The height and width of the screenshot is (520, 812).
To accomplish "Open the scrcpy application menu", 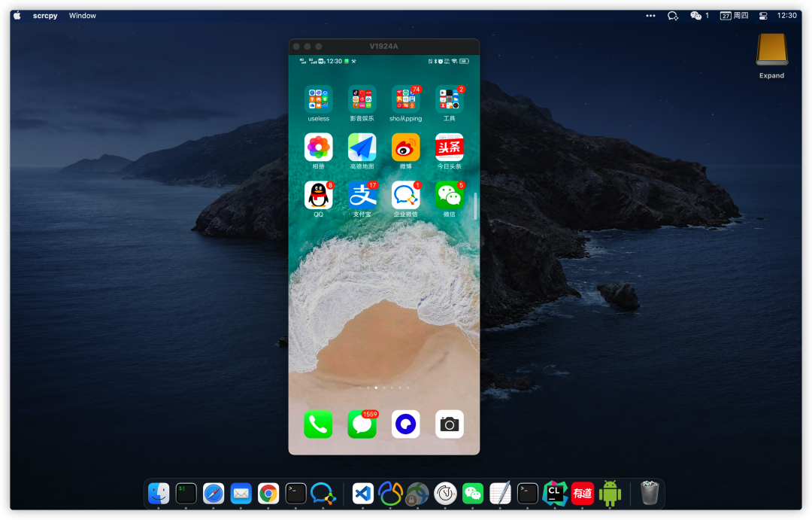I will pyautogui.click(x=45, y=16).
